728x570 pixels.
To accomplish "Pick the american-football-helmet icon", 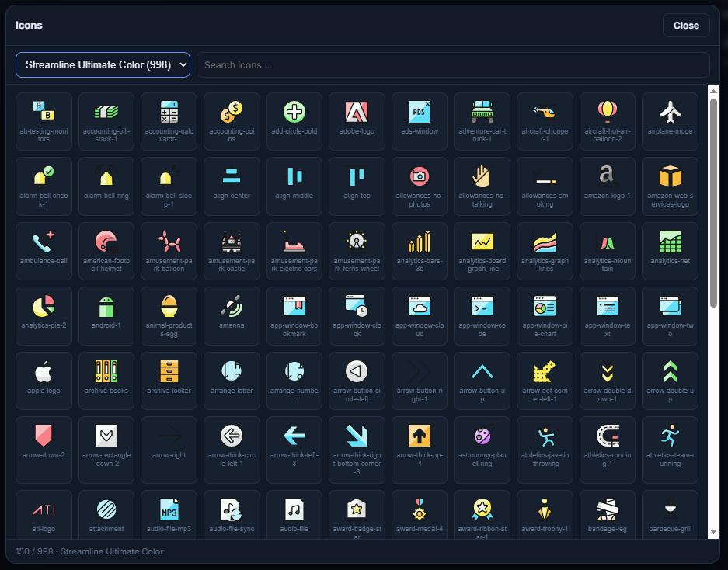I will 106,251.
